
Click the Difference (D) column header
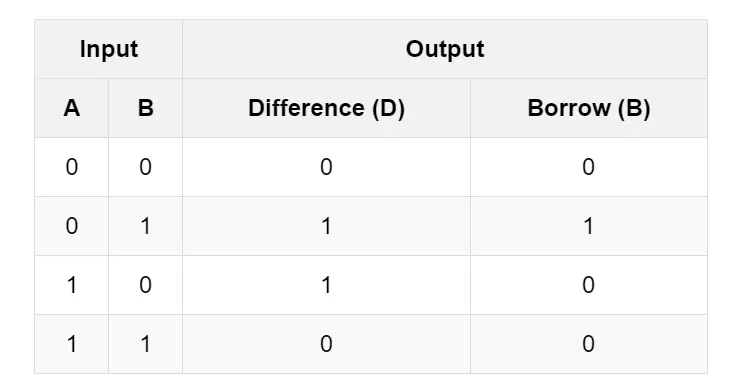click(326, 108)
